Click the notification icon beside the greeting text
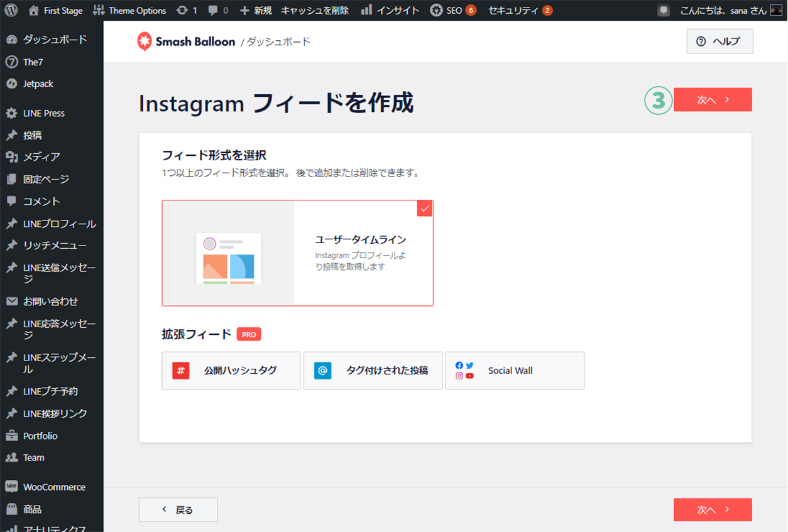 pyautogui.click(x=664, y=10)
